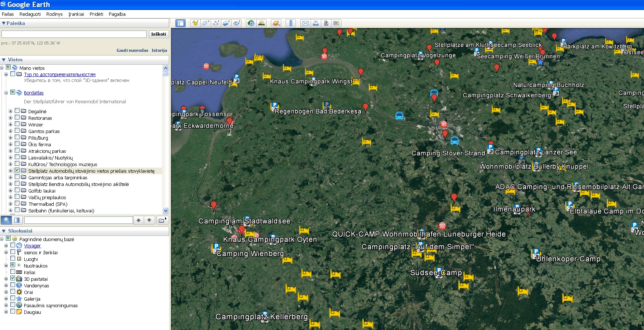Add a polygon with the toolbar tool
This screenshot has height=330, width=644.
(x=205, y=23)
